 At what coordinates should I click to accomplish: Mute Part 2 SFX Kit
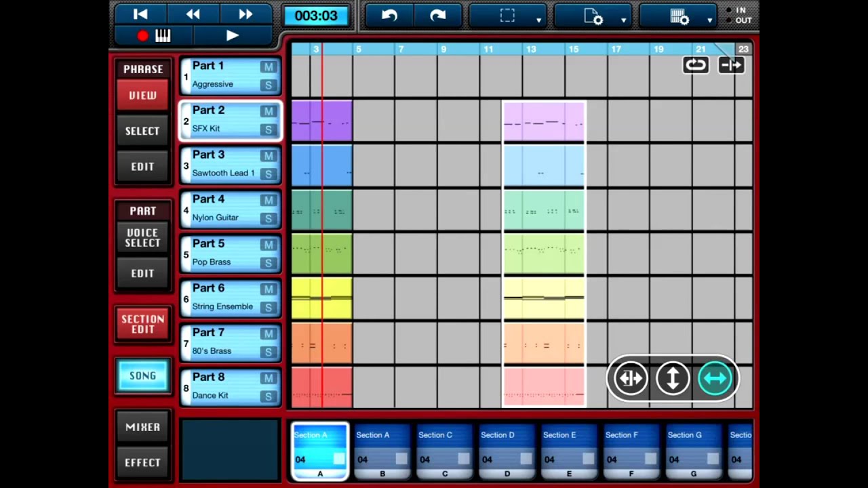pyautogui.click(x=269, y=111)
